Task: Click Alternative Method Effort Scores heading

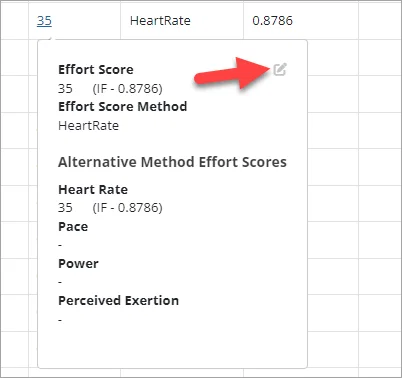Action: pyautogui.click(x=172, y=162)
